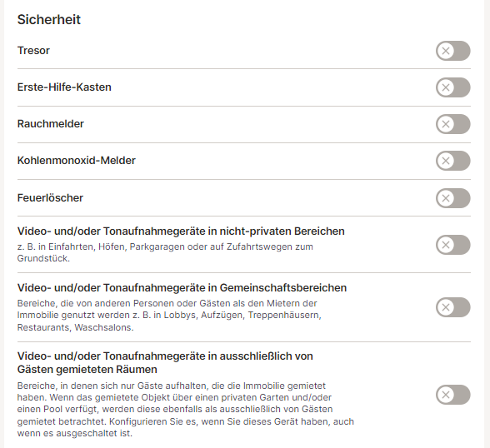Viewport: 490px width, 448px height.
Task: Click the Rauchmelder label text
Action: (x=50, y=124)
